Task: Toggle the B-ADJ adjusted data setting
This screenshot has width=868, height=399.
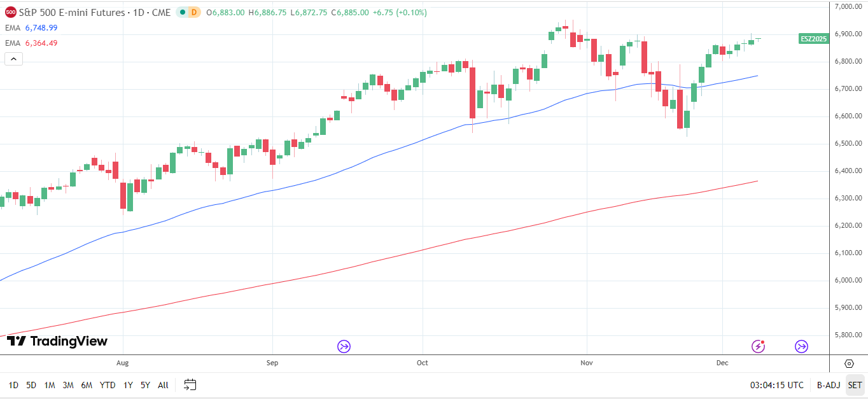Action: (x=828, y=385)
